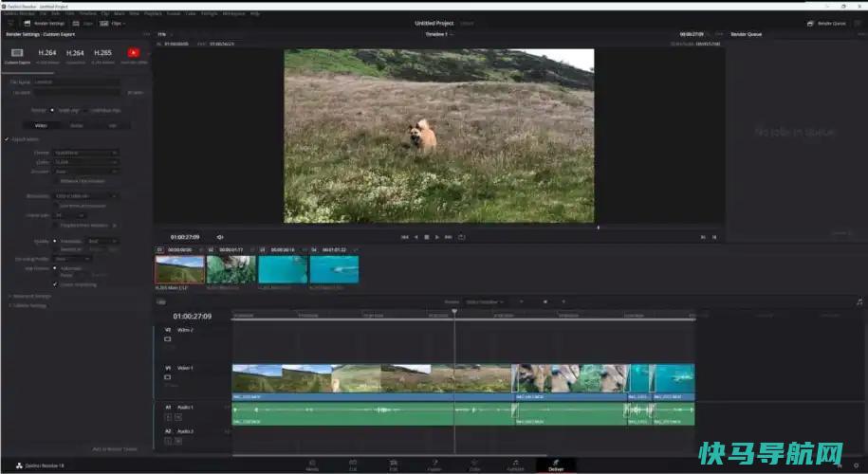Open the Color page
The image size is (868, 474).
click(474, 465)
